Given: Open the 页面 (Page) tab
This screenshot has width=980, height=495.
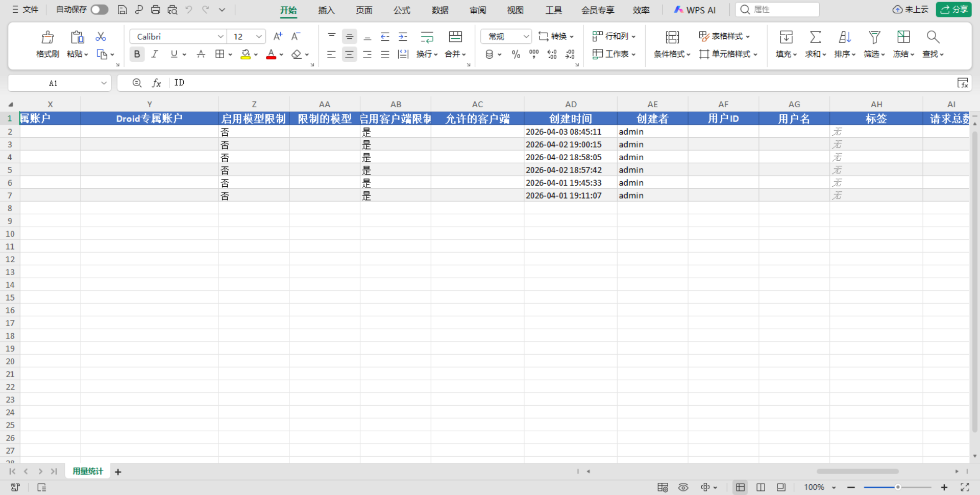Looking at the screenshot, I should [x=364, y=10].
